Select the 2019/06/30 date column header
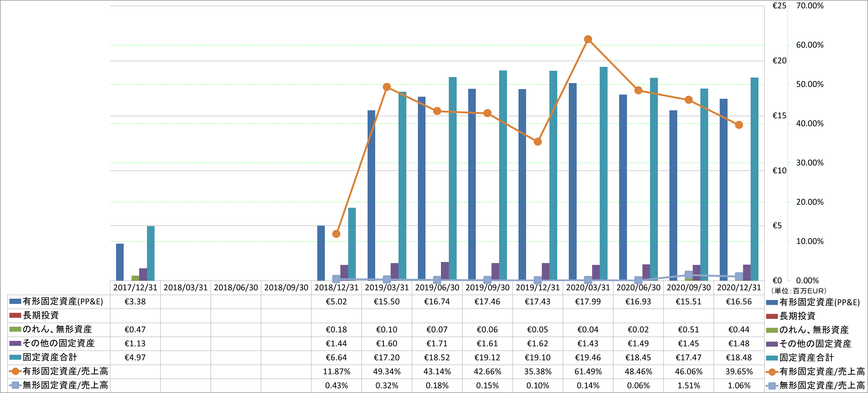The image size is (868, 393). click(437, 287)
